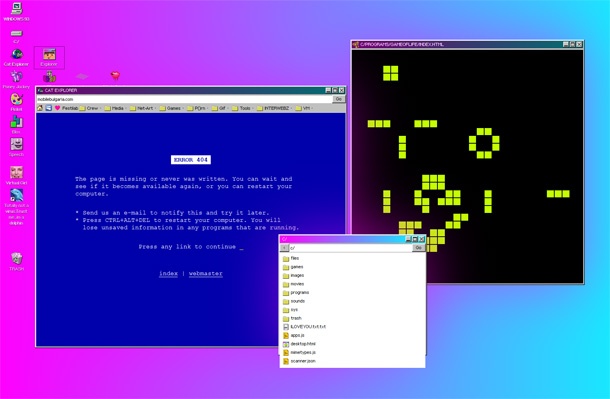Image resolution: width=610 pixels, height=399 pixels.
Task: Follow the index link on error page
Action: pos(168,273)
